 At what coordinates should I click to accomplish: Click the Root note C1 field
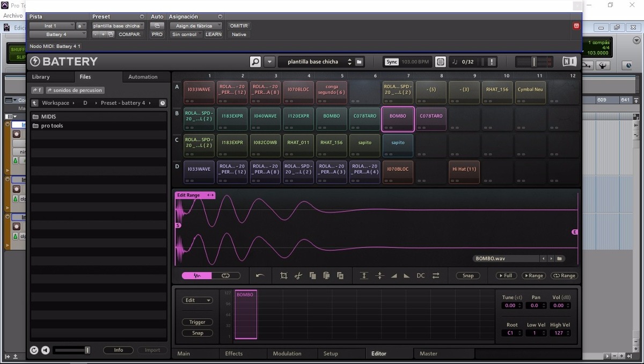[512, 333]
